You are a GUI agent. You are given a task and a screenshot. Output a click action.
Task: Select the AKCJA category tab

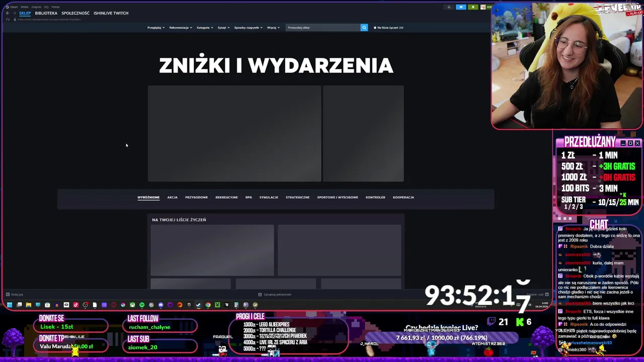172,198
